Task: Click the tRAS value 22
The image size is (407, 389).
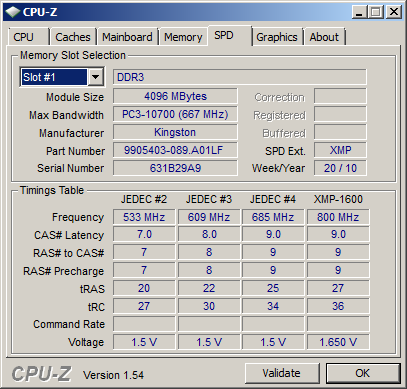Action: click(x=209, y=288)
